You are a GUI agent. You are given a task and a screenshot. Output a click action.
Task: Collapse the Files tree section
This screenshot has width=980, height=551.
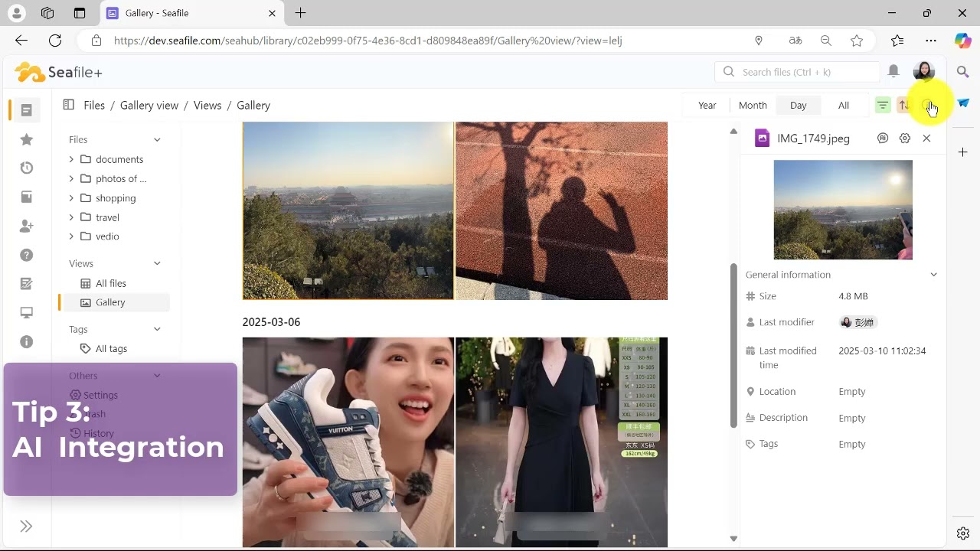(157, 139)
